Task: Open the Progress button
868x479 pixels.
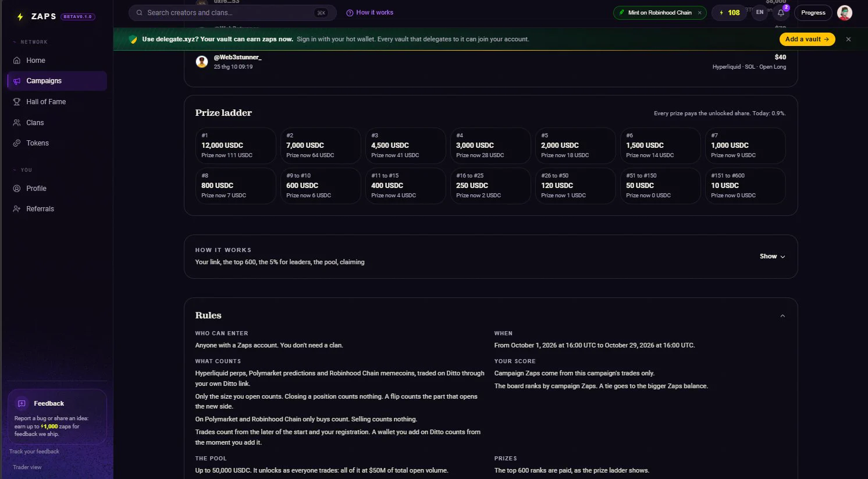Action: [813, 13]
